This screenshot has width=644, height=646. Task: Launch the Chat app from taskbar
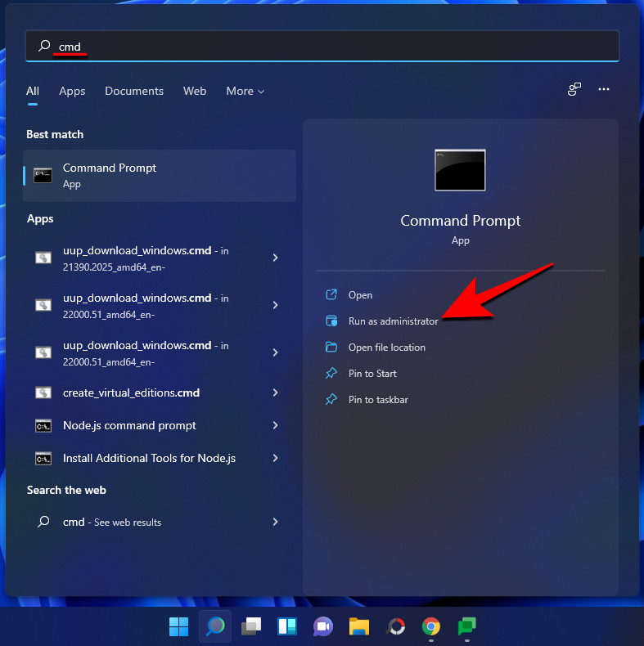322,626
